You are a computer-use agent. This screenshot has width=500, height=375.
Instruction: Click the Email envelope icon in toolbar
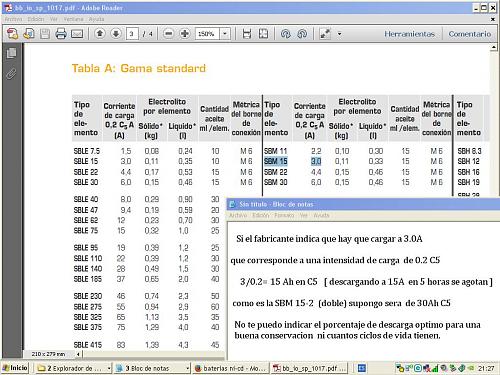click(77, 34)
